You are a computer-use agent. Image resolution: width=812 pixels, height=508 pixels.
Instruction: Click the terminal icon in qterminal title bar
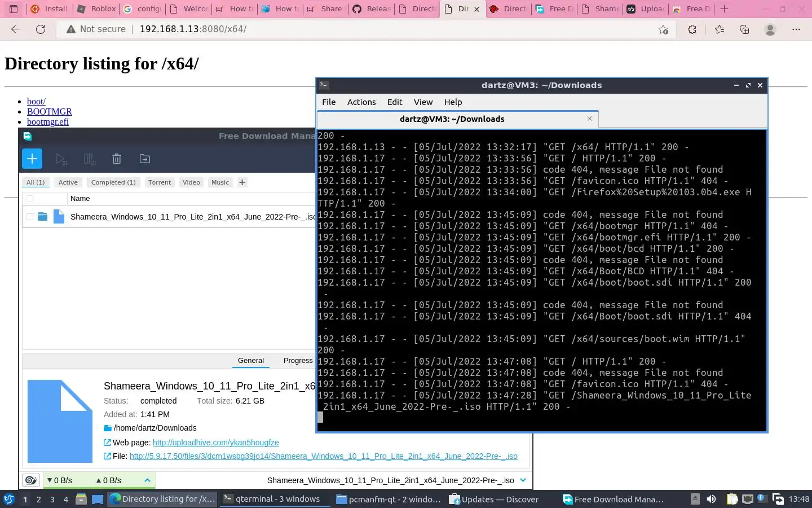tap(324, 85)
